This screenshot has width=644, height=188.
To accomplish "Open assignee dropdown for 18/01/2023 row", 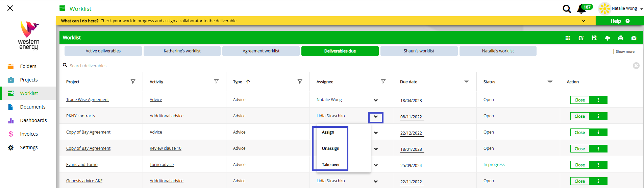I will [376, 149].
